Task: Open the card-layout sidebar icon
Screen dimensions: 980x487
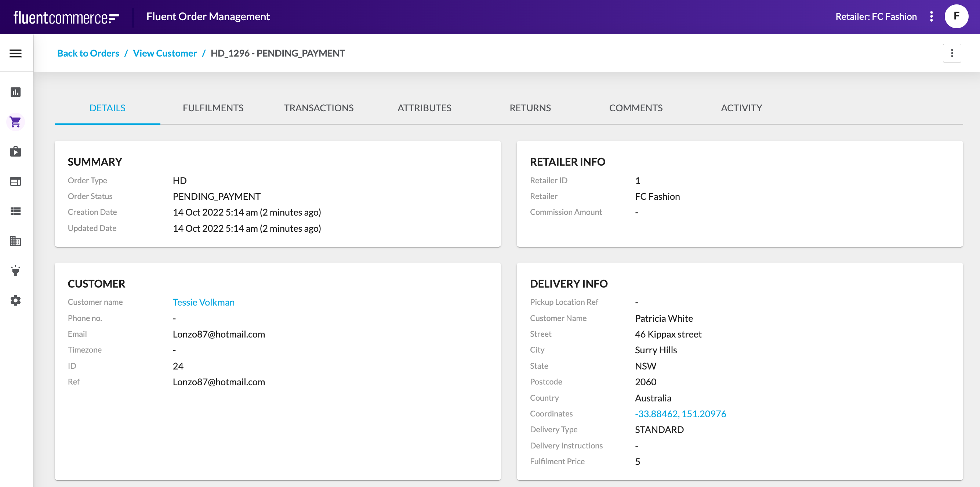Action: click(x=15, y=182)
